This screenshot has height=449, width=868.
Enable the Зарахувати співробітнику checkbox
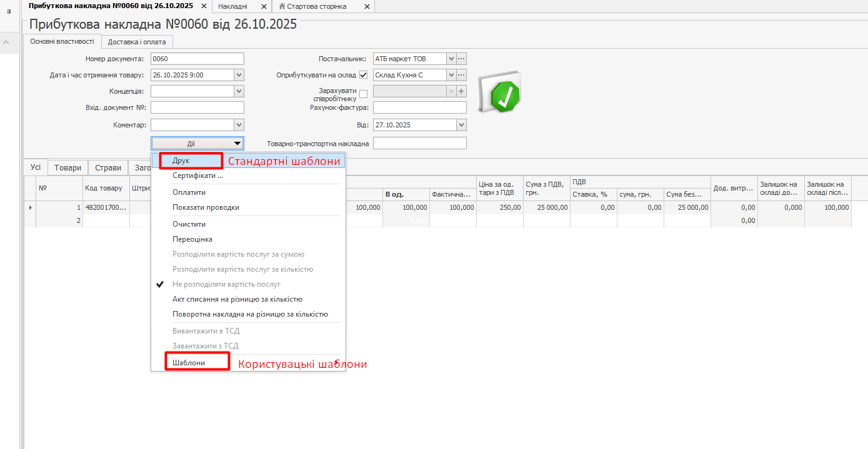(x=363, y=94)
